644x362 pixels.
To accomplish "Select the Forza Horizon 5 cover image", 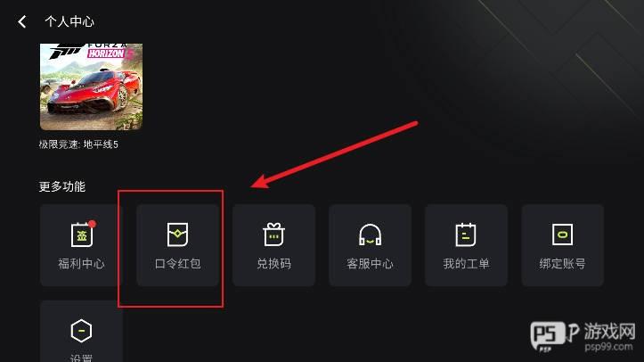I will (91, 86).
